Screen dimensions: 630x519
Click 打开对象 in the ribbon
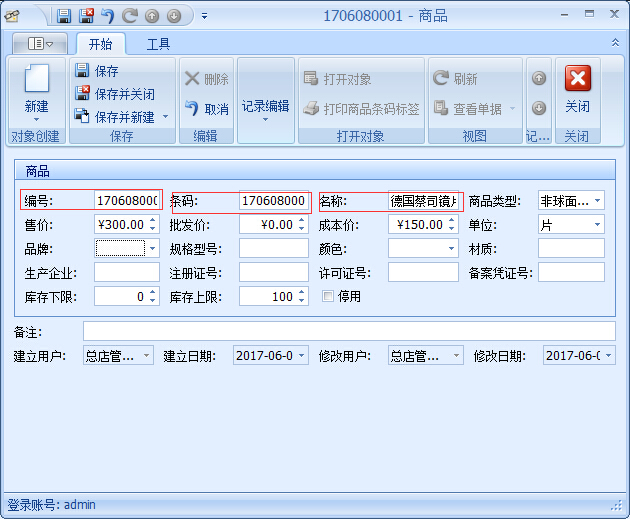tap(338, 79)
